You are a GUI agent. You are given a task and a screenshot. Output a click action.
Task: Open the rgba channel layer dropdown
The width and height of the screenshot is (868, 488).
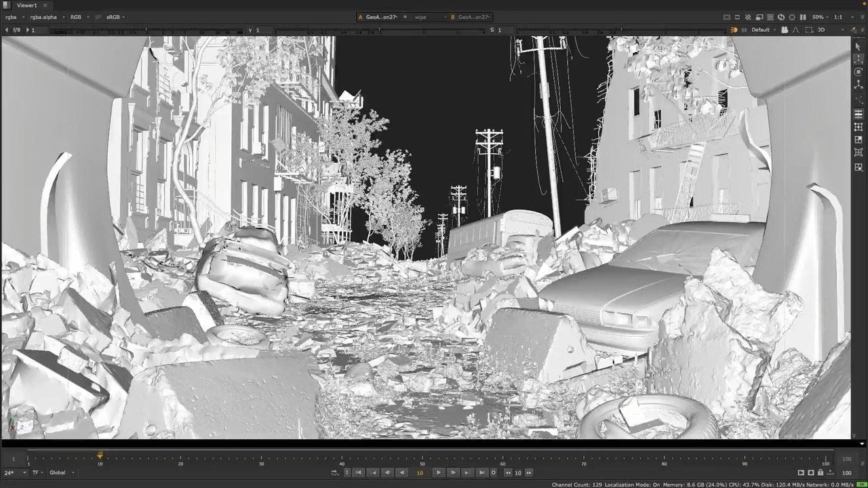click(14, 17)
